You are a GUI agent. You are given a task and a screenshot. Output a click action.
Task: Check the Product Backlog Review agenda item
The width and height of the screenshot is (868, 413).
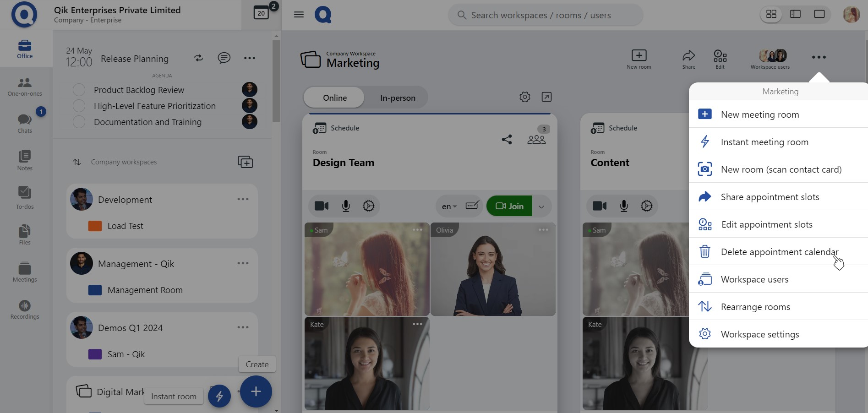click(x=79, y=90)
